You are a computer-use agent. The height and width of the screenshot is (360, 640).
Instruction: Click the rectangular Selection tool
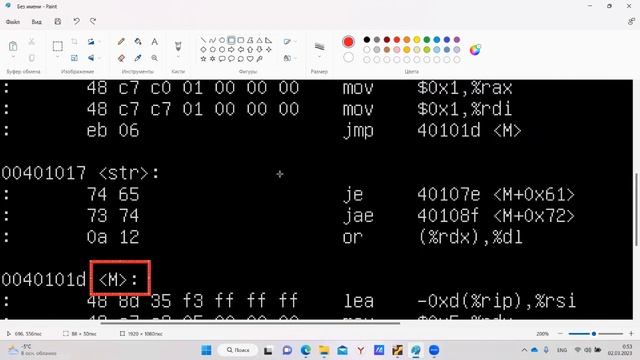tap(58, 46)
